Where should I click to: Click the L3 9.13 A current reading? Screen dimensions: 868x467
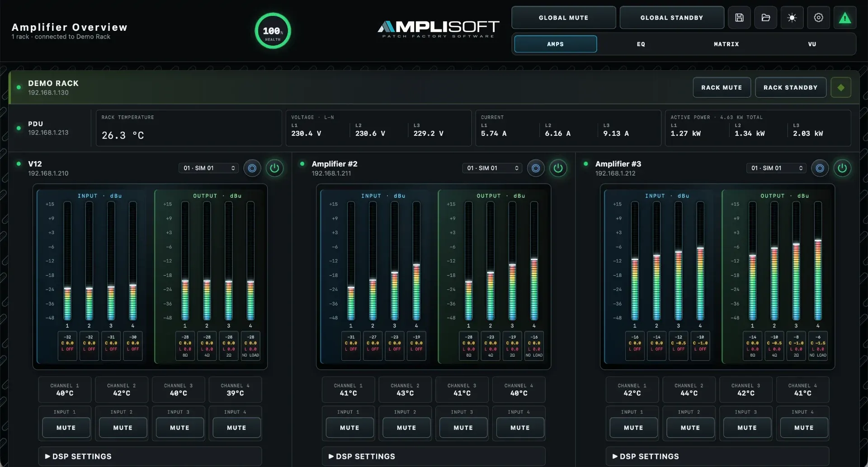point(616,129)
